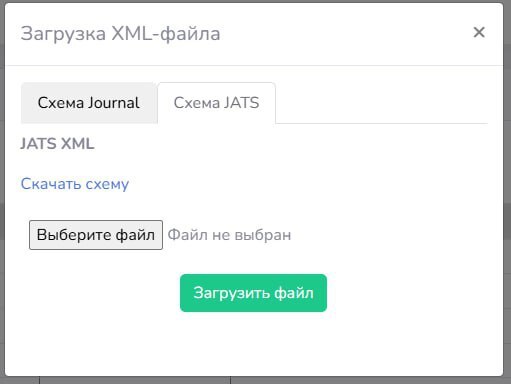This screenshot has height=384, width=511.
Task: Click the Файл не выбран text
Action: [229, 235]
